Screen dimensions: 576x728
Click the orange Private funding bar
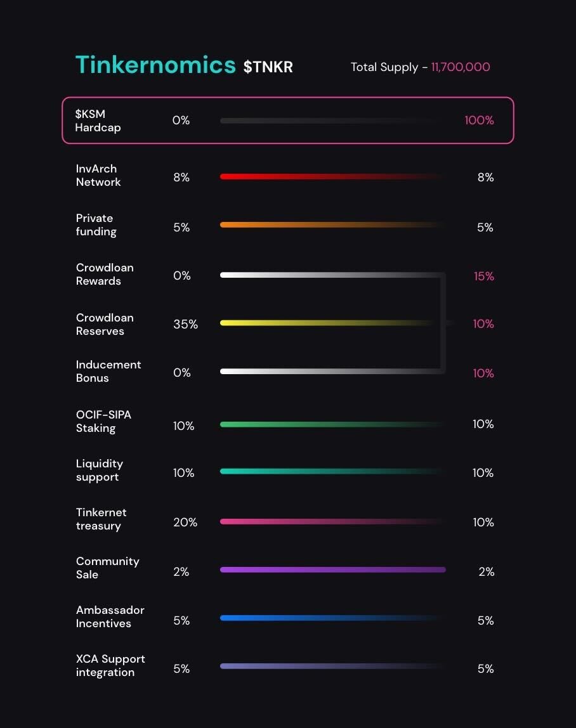[332, 224]
